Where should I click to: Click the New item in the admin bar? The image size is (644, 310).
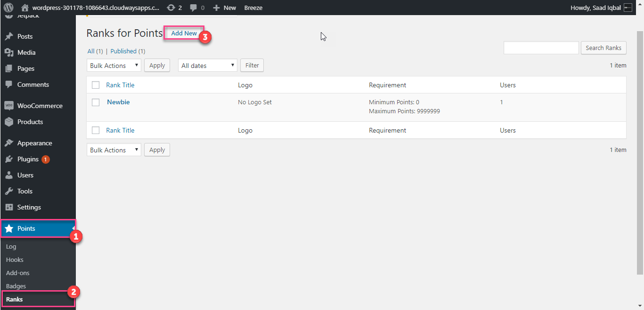coord(225,8)
